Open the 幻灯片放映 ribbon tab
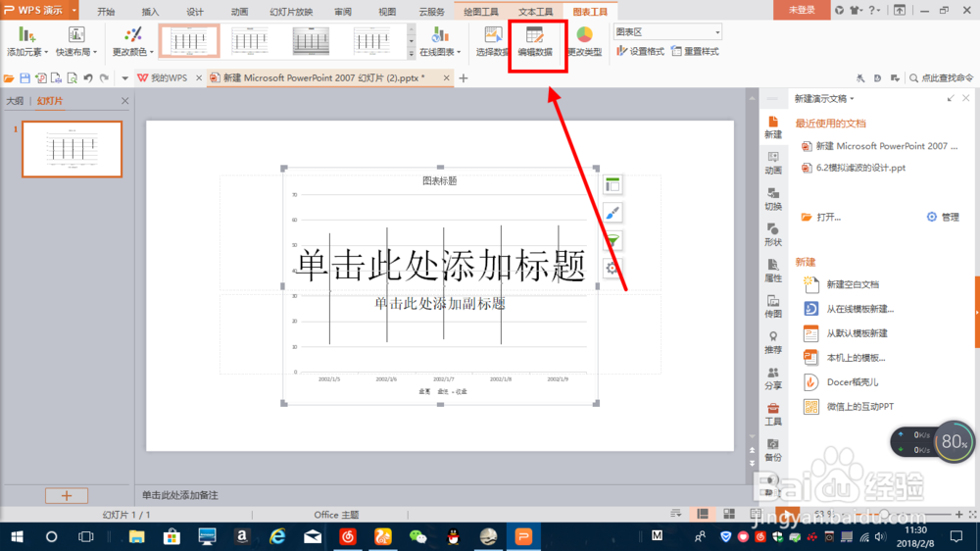Image resolution: width=980 pixels, height=551 pixels. pos(291,11)
